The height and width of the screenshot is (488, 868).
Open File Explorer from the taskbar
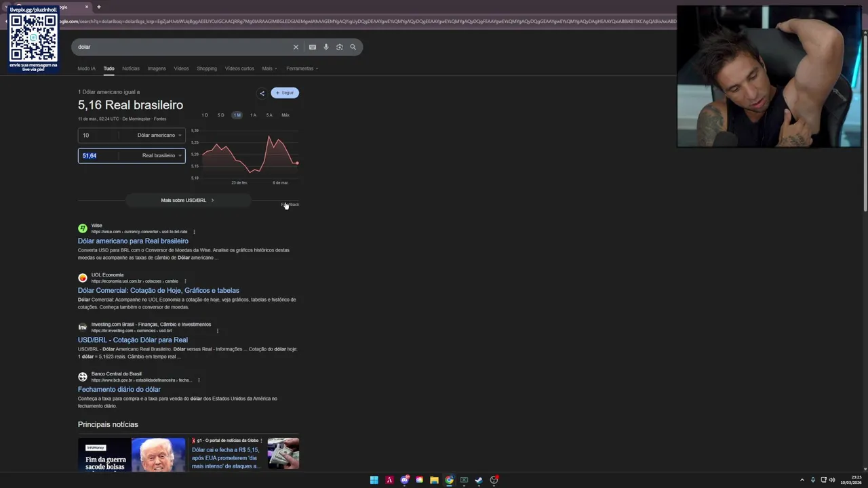pyautogui.click(x=434, y=480)
